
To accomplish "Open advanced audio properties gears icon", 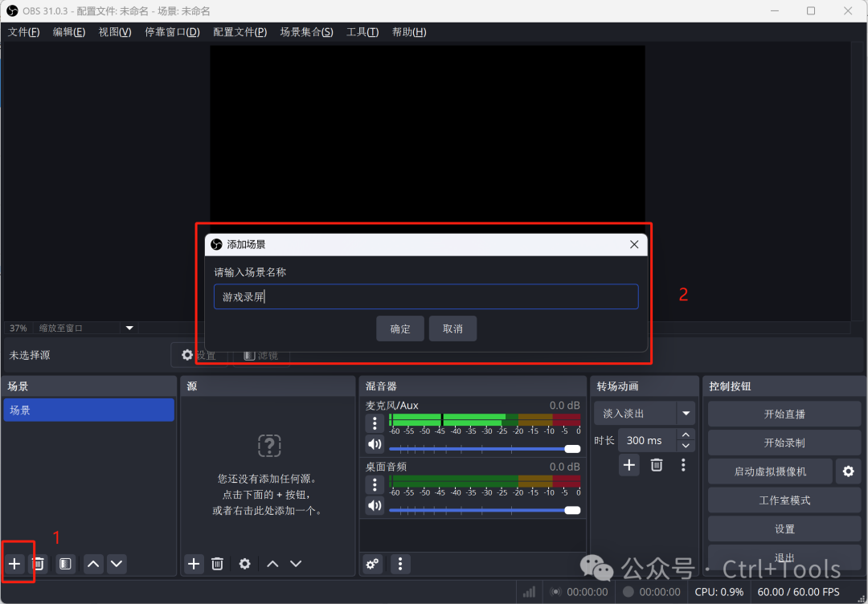I will point(373,564).
